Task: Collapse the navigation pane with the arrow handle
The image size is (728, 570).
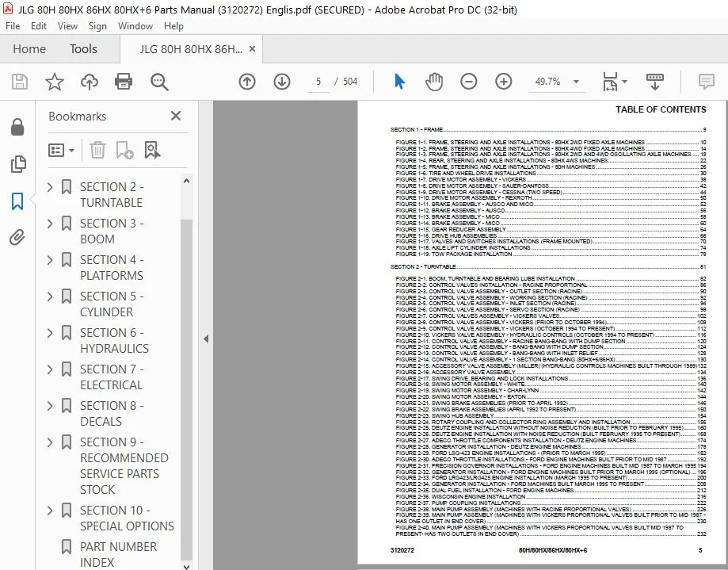Action: (x=206, y=339)
